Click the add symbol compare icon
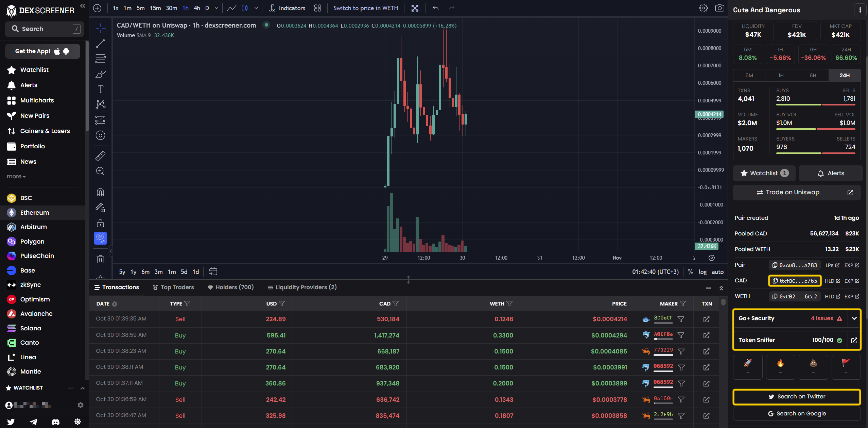Viewport: 868px width, 428px height. 97,8
